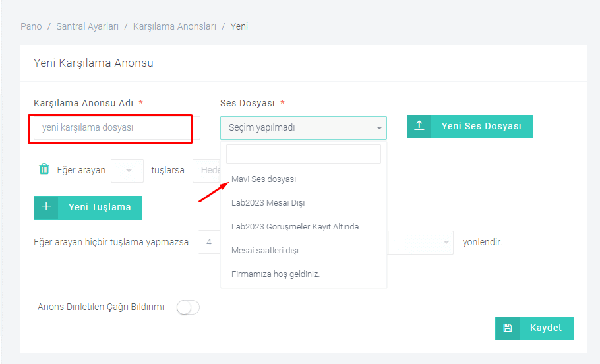
Task: Click the plus icon on Yeni Tuşlama
Action: [46, 207]
